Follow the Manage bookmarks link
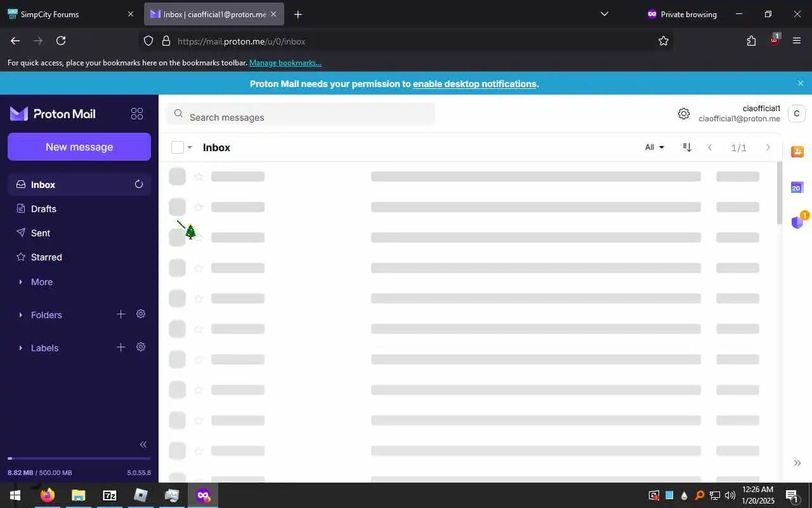This screenshot has height=508, width=812. click(x=285, y=62)
